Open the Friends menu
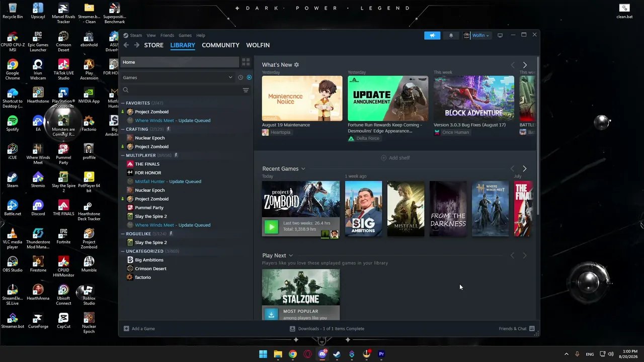 point(167,35)
